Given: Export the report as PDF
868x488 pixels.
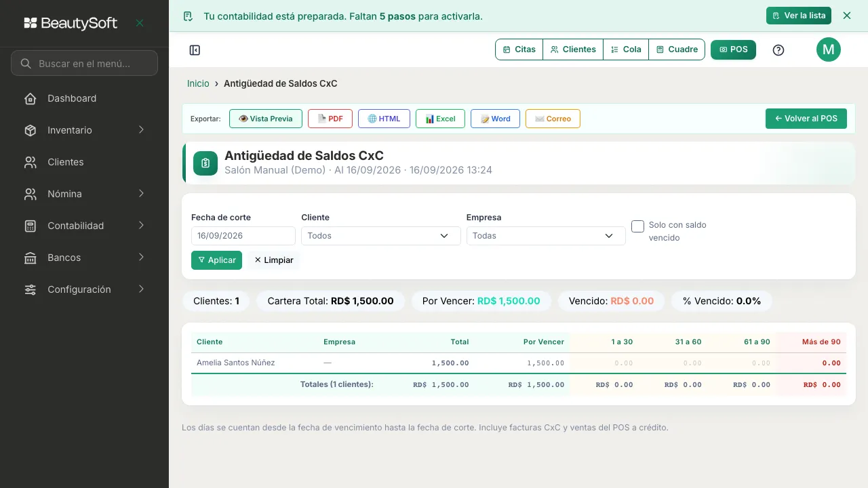Looking at the screenshot, I should coord(330,119).
